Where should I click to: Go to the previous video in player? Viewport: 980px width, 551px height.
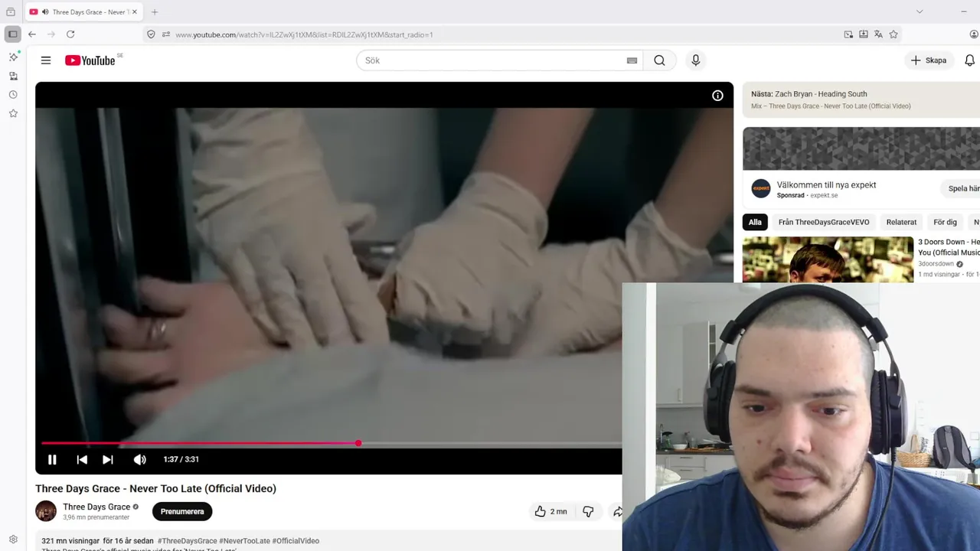(x=82, y=459)
